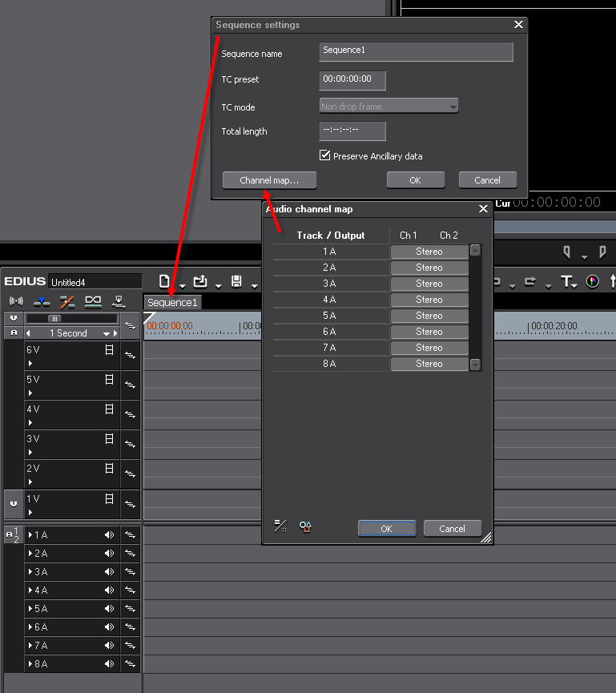Mute the 1 A audio track

coord(110,534)
